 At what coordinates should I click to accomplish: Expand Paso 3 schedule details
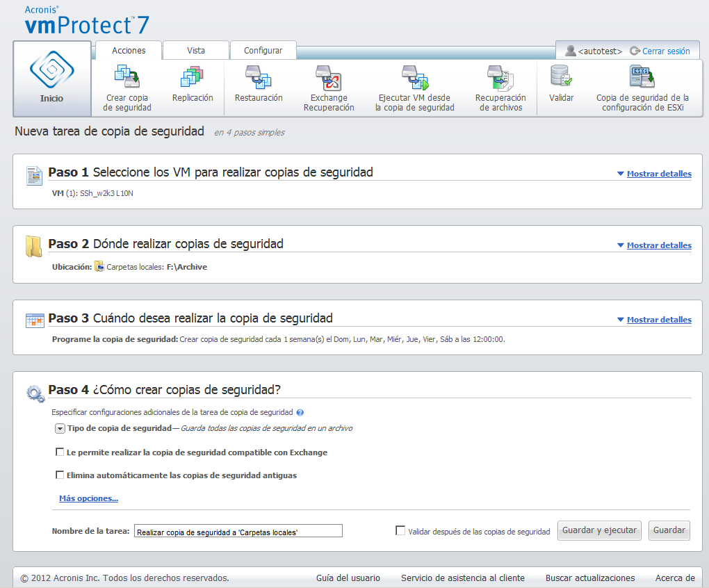pyautogui.click(x=658, y=320)
